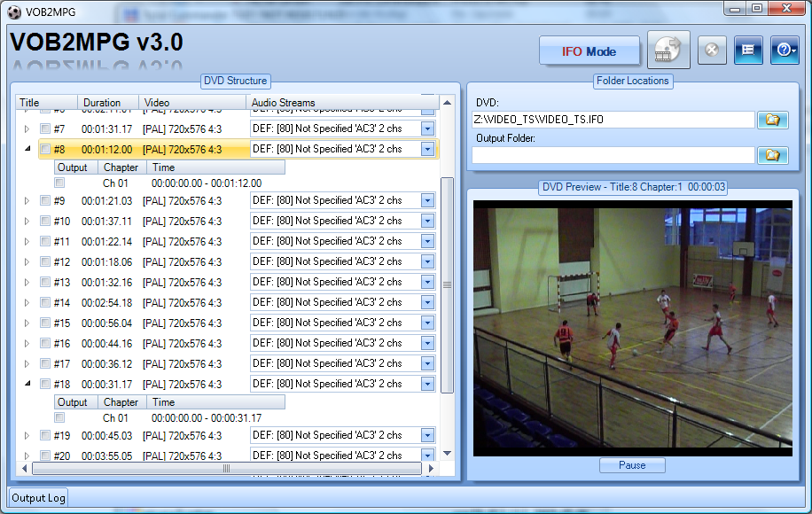This screenshot has width=812, height=514.
Task: Toggle the IFO Mode button
Action: click(x=589, y=51)
